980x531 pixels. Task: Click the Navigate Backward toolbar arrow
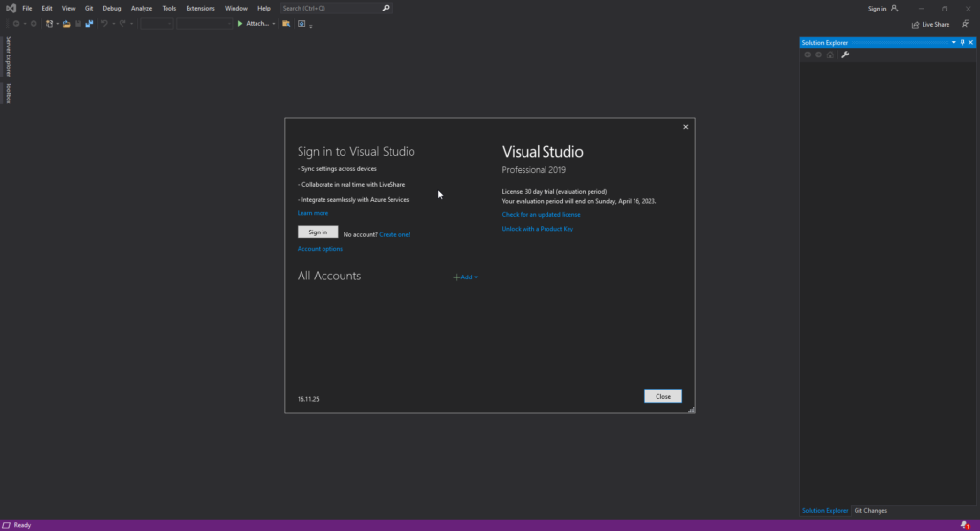pyautogui.click(x=16, y=24)
